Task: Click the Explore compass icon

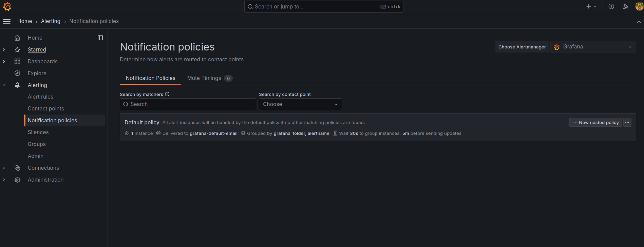Action: [x=17, y=73]
